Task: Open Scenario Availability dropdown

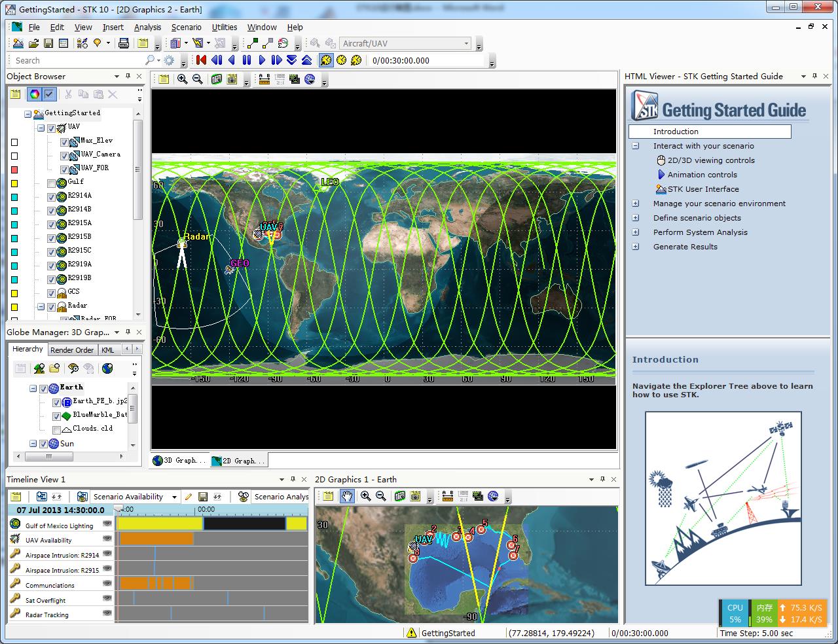Action: click(x=174, y=497)
